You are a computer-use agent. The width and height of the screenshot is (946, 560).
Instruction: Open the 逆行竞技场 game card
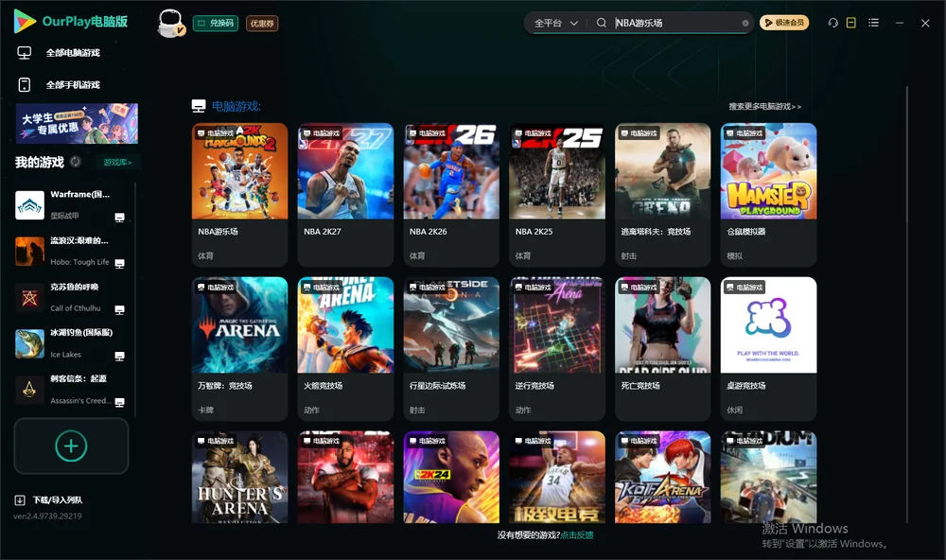pyautogui.click(x=557, y=348)
